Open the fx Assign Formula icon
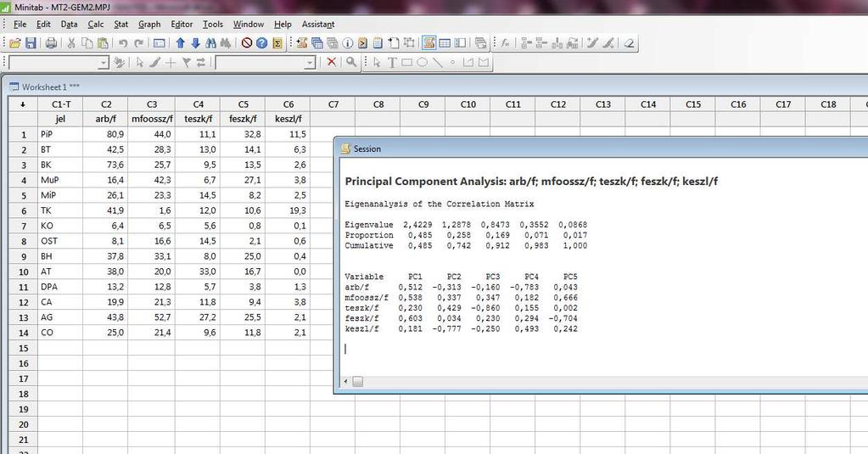The image size is (868, 454). click(505, 43)
